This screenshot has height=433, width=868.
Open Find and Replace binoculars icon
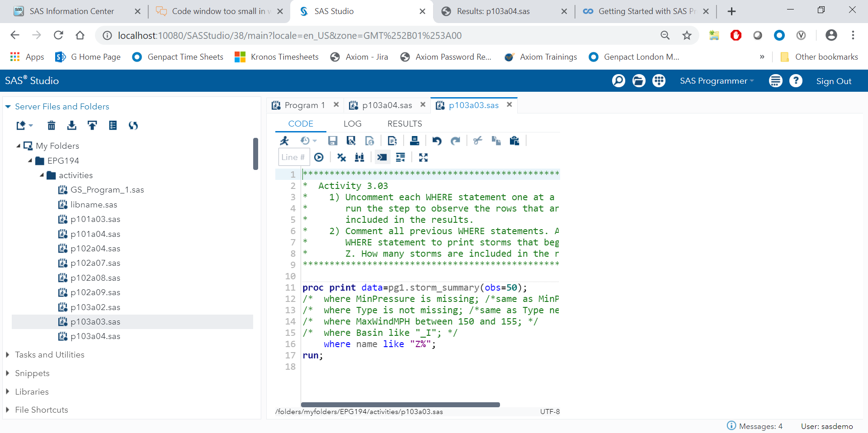tap(359, 157)
